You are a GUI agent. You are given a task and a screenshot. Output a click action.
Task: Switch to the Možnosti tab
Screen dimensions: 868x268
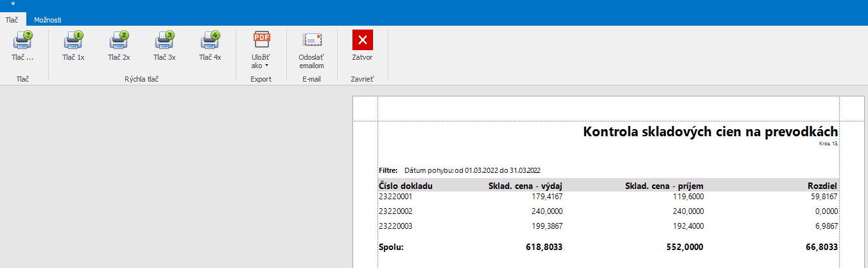tap(48, 20)
